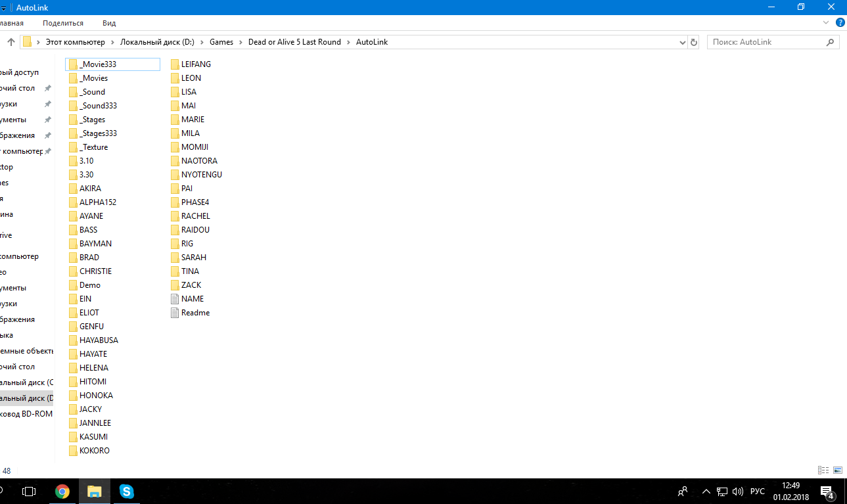The width and height of the screenshot is (847, 504).
Task: Select the Readme text file icon
Action: (175, 313)
